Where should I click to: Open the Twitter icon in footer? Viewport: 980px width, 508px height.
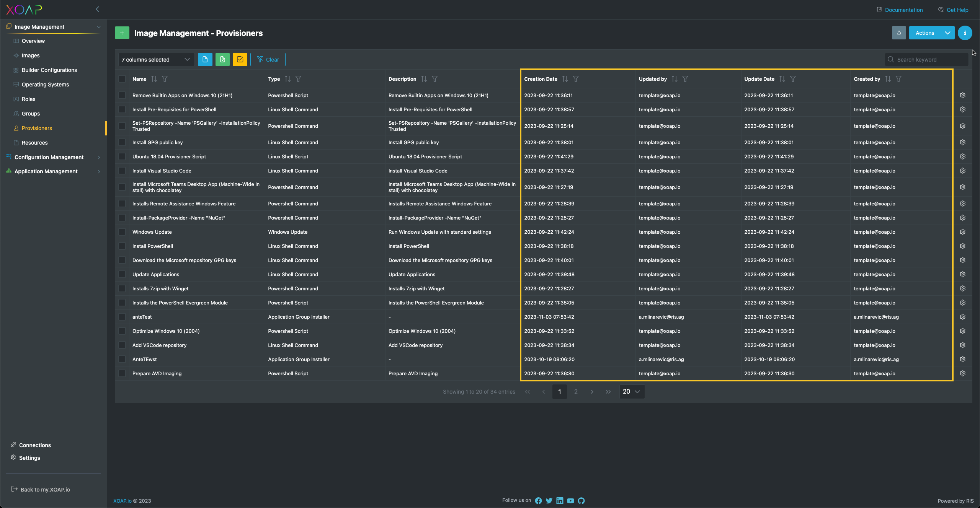(x=549, y=501)
